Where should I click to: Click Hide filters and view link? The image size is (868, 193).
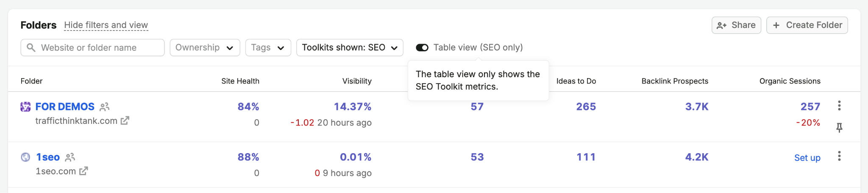point(106,25)
